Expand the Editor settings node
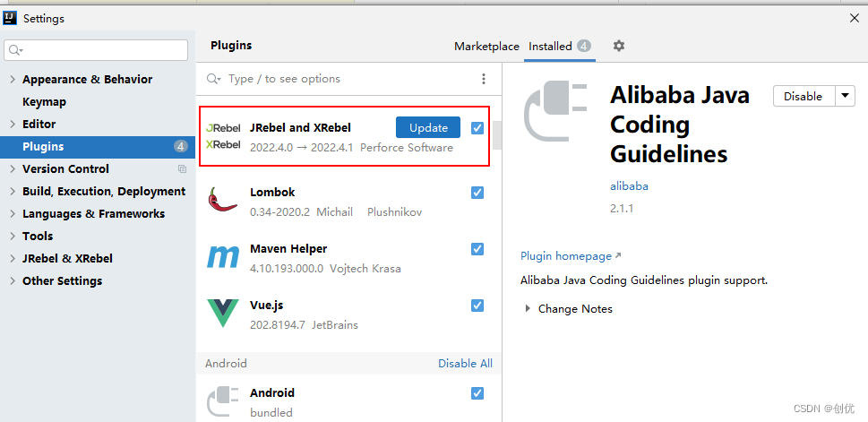 (13, 124)
